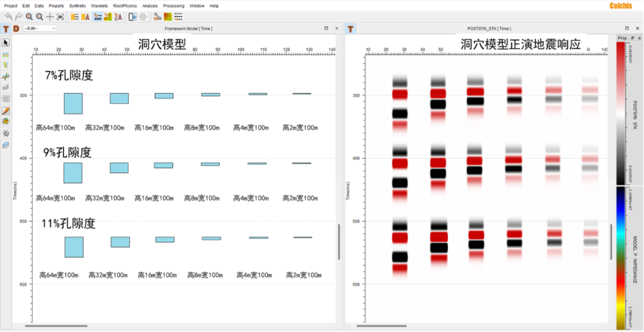Open the RockPhysics menu
The image size is (644, 332).
click(125, 6)
